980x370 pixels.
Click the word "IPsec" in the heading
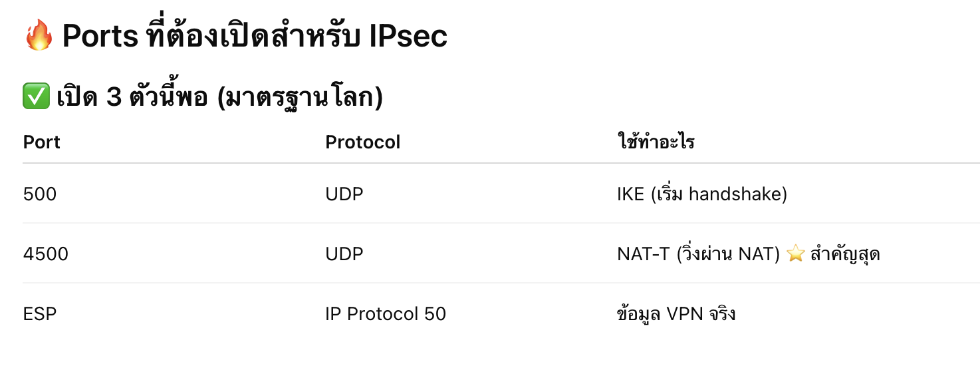click(408, 37)
